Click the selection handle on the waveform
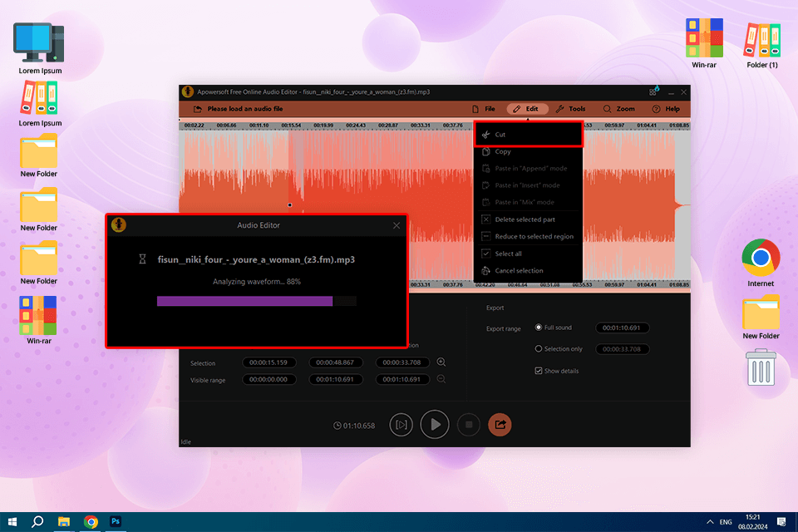 289,204
